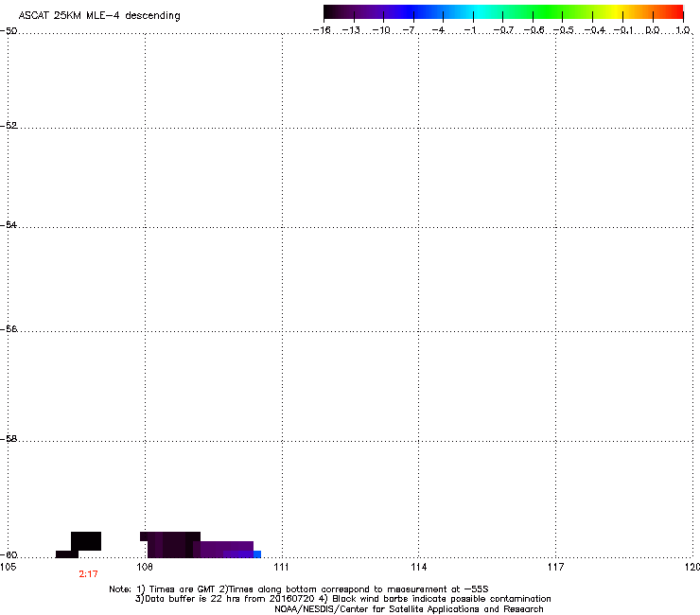The height and width of the screenshot is (615, 700).
Task: Click the 1.0 color scale label
Action: pyautogui.click(x=683, y=30)
